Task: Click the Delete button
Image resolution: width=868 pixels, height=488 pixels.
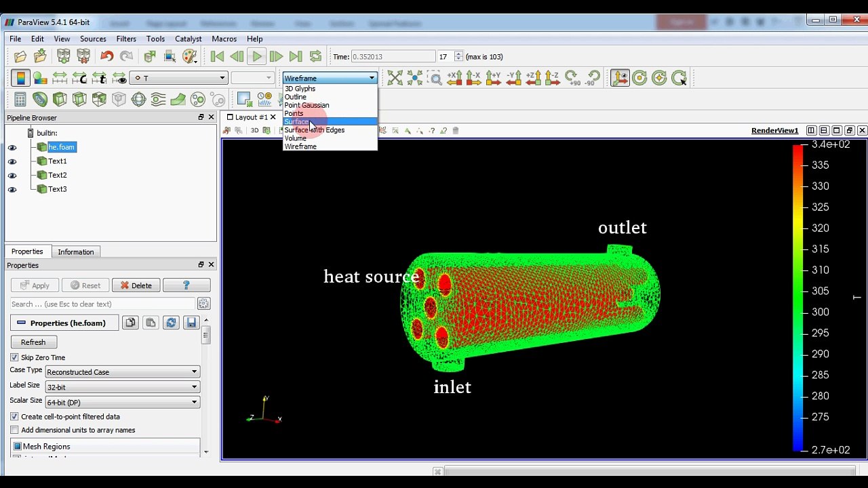Action: [136, 285]
